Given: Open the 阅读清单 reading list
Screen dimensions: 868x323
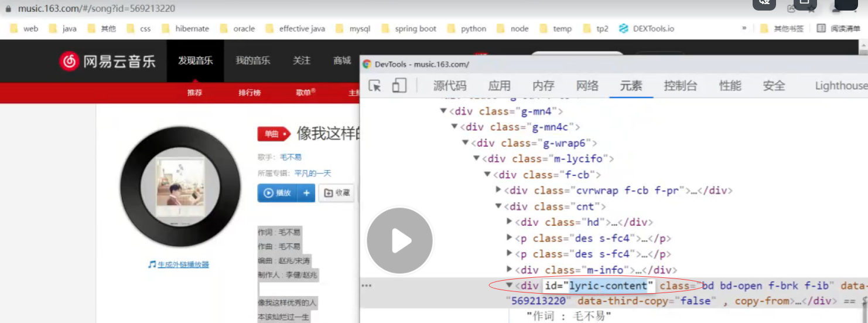Looking at the screenshot, I should pyautogui.click(x=839, y=28).
